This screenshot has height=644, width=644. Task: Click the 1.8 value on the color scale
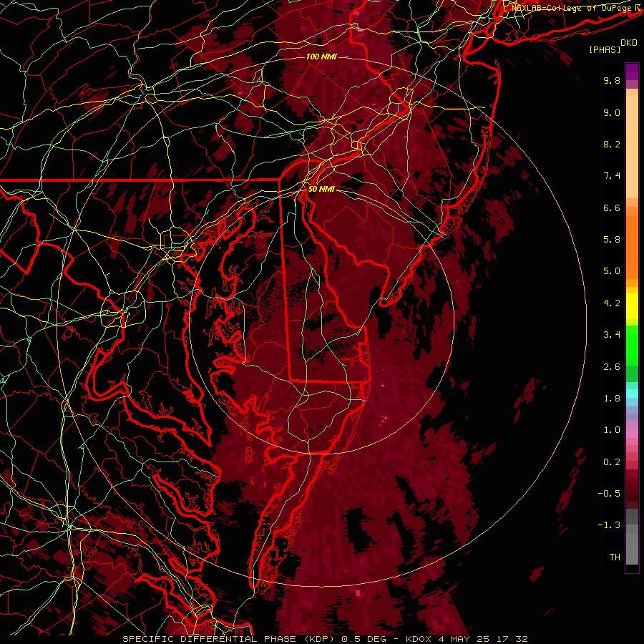[x=612, y=399]
